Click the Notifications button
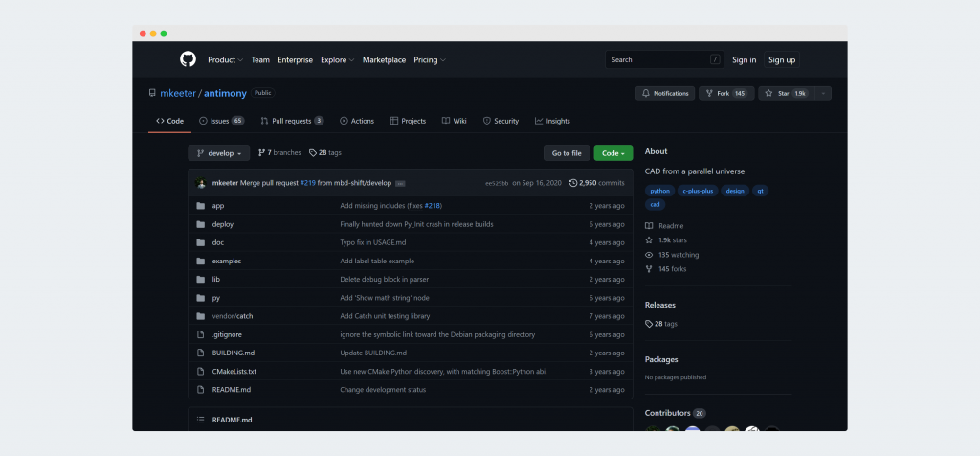The width and height of the screenshot is (980, 456). [665, 93]
